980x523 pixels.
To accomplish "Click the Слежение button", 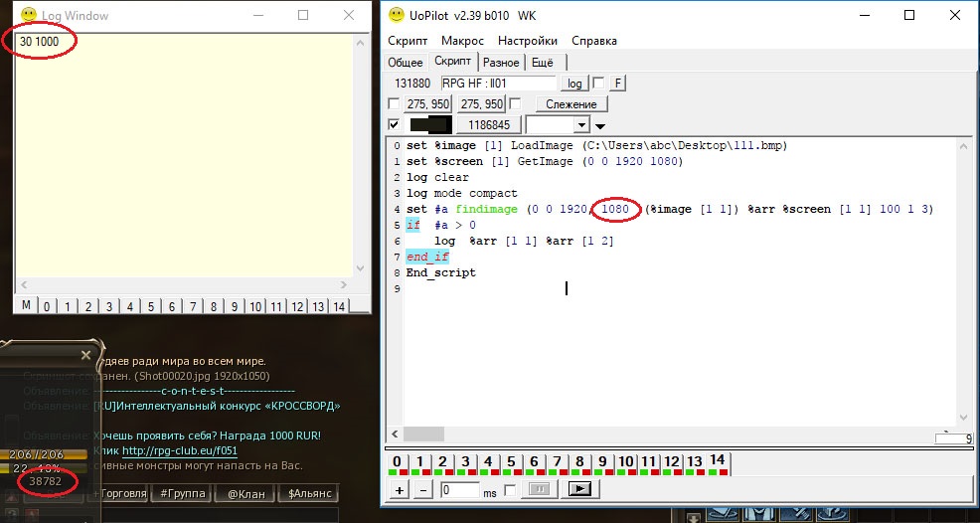I will [572, 104].
